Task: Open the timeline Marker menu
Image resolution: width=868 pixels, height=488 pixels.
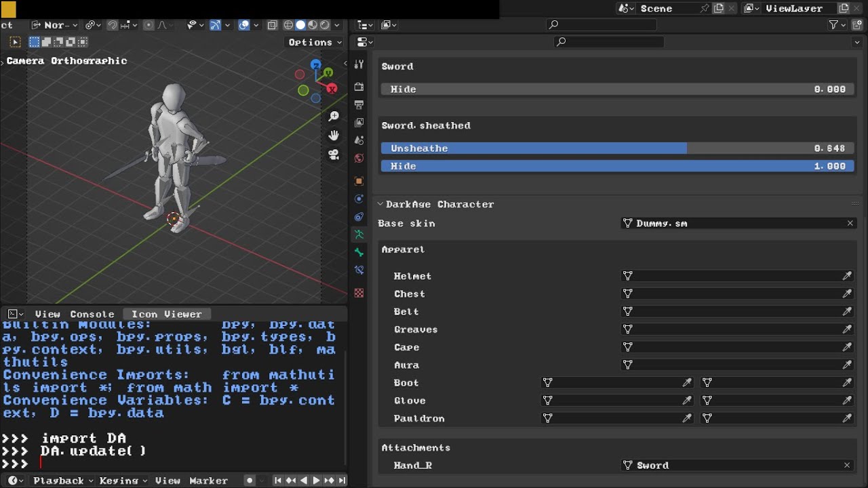Action: (208, 481)
